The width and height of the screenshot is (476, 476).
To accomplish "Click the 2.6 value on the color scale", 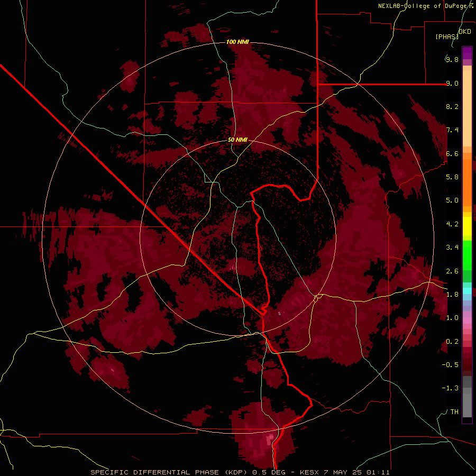I will tap(452, 271).
